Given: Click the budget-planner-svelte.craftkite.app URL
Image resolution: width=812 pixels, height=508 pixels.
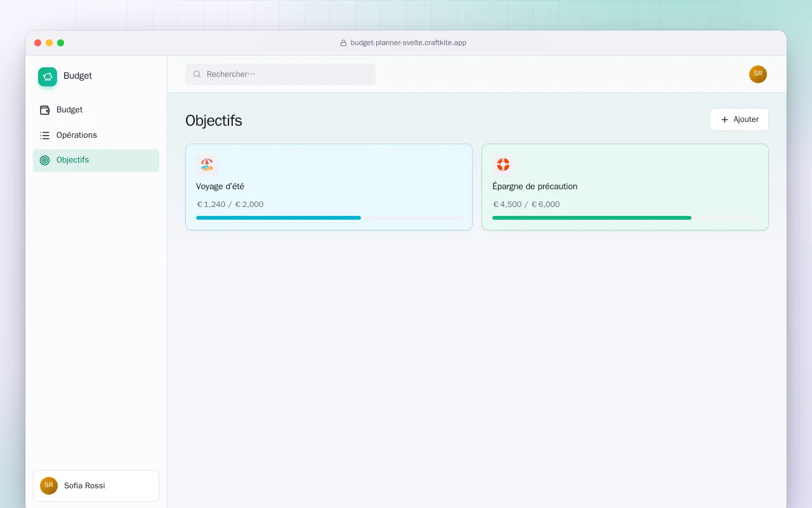Looking at the screenshot, I should point(409,43).
